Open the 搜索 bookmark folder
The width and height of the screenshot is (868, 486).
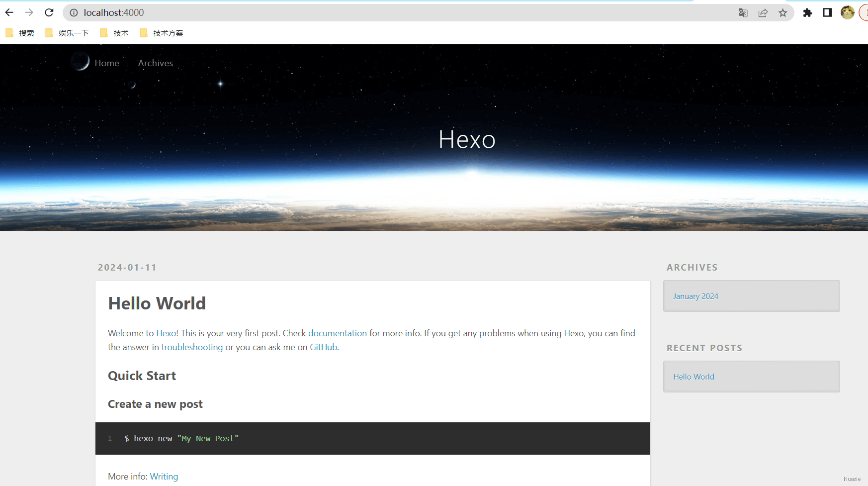20,33
